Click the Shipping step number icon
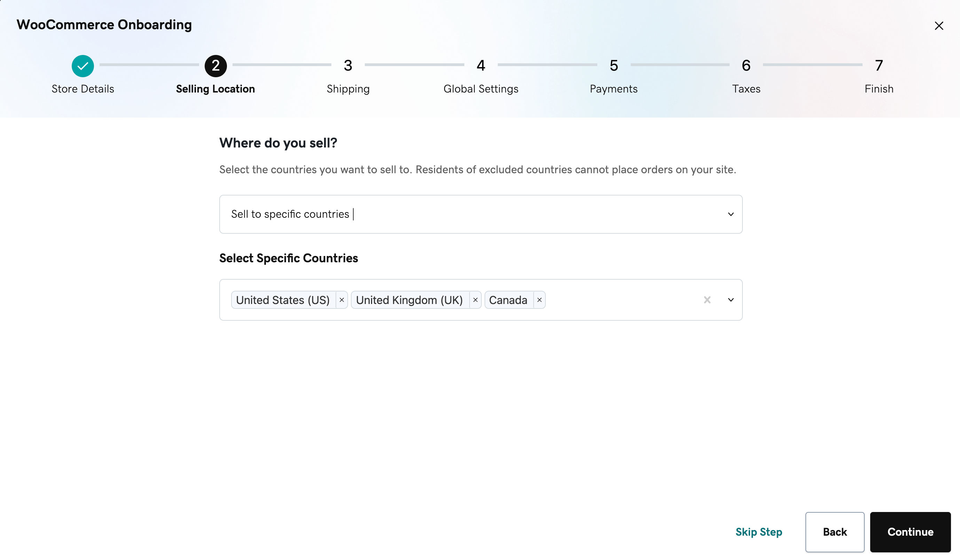 (x=348, y=65)
